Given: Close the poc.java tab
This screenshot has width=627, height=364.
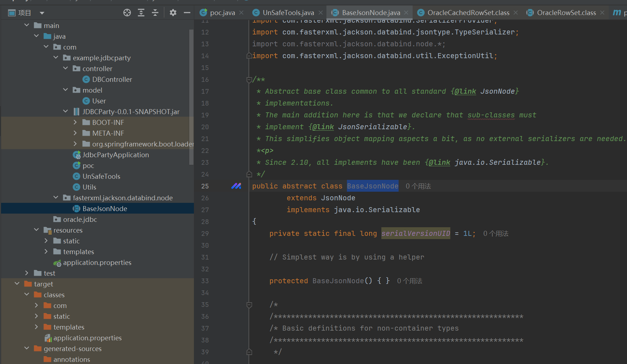Looking at the screenshot, I should [241, 13].
